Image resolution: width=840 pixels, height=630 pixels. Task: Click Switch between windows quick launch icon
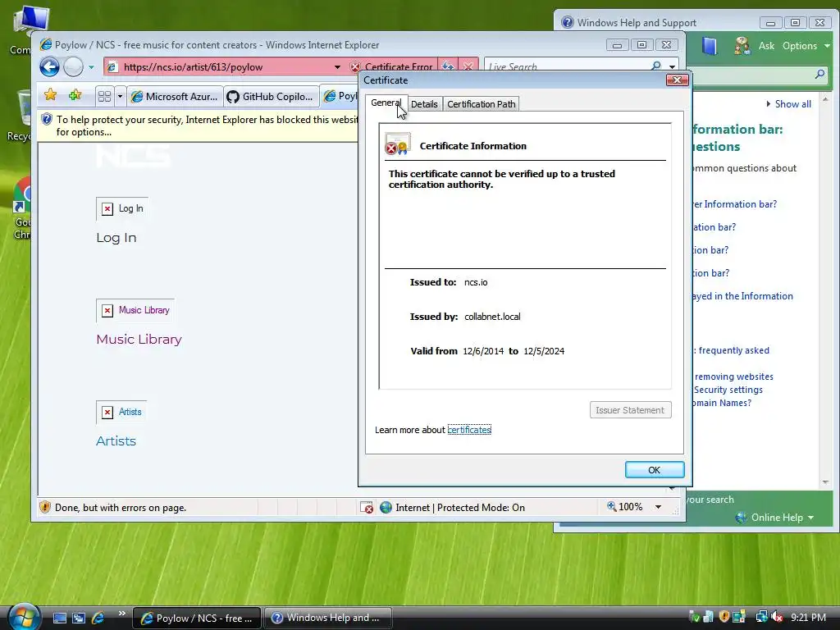(x=79, y=619)
